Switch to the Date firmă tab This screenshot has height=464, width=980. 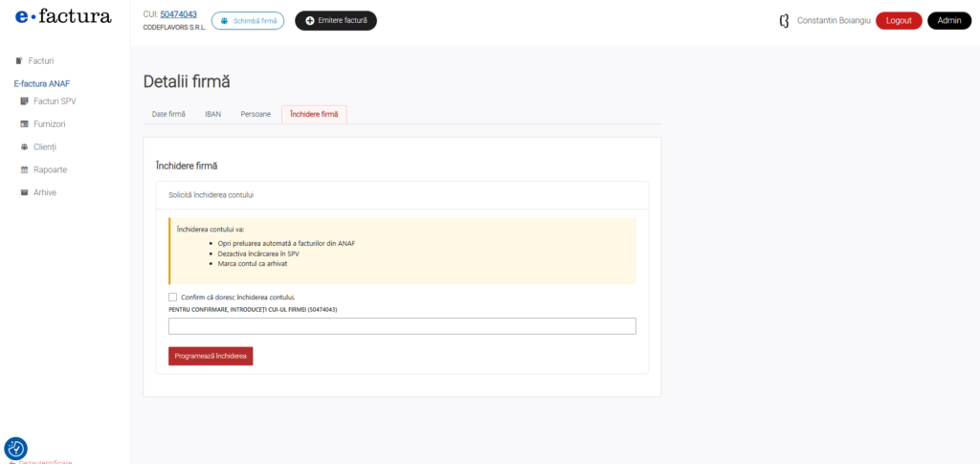click(x=168, y=114)
